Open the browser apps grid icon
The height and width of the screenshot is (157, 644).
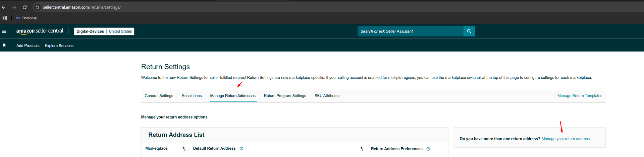(x=5, y=18)
